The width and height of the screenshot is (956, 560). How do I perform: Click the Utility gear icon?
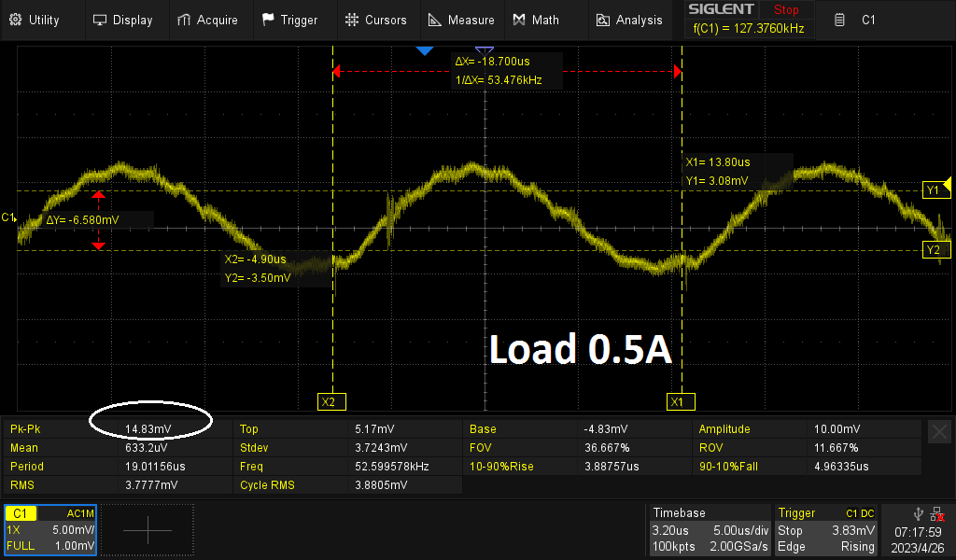pos(16,20)
